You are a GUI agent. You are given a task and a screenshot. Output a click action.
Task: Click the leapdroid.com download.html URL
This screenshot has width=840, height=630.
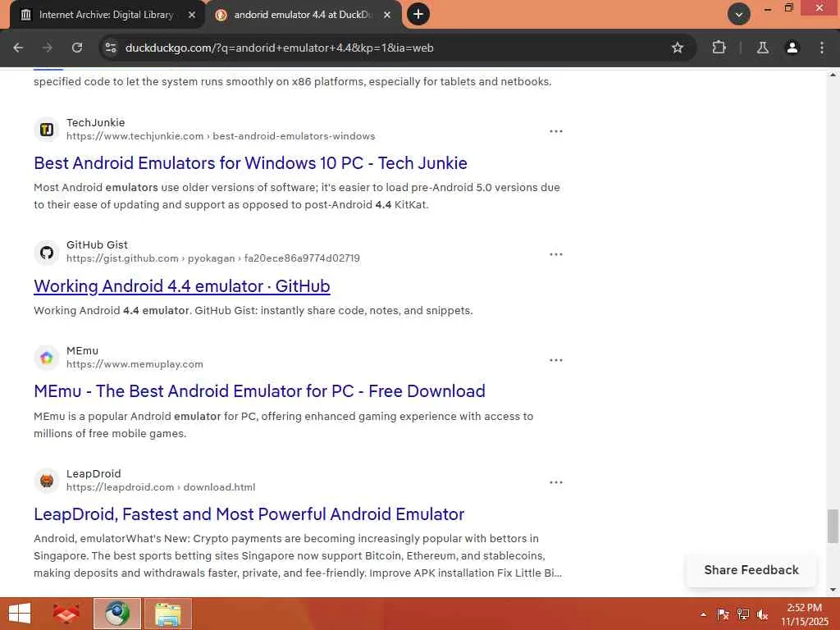[x=161, y=487]
